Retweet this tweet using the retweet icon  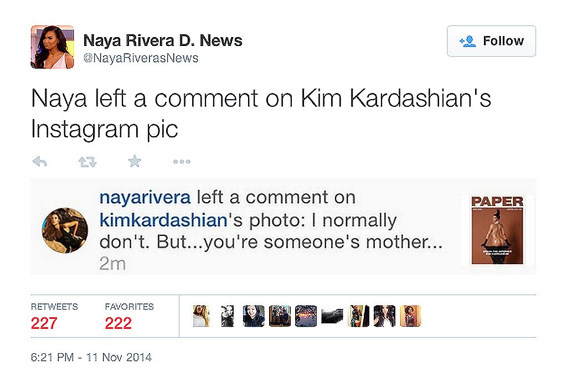pyautogui.click(x=87, y=162)
